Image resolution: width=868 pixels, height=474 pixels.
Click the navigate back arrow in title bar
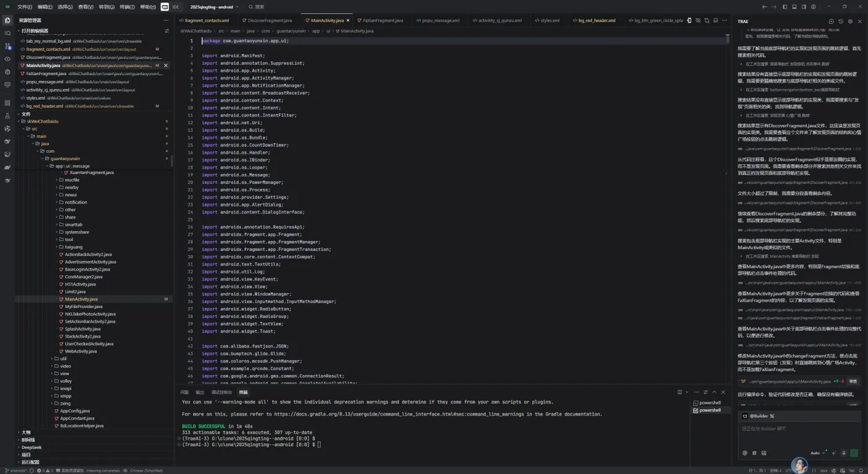pyautogui.click(x=764, y=7)
